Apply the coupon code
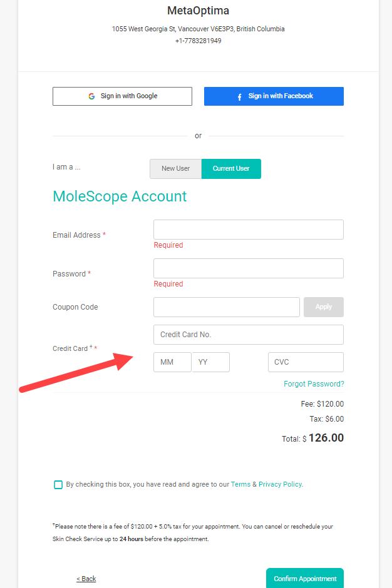The width and height of the screenshot is (392, 588). [x=324, y=307]
